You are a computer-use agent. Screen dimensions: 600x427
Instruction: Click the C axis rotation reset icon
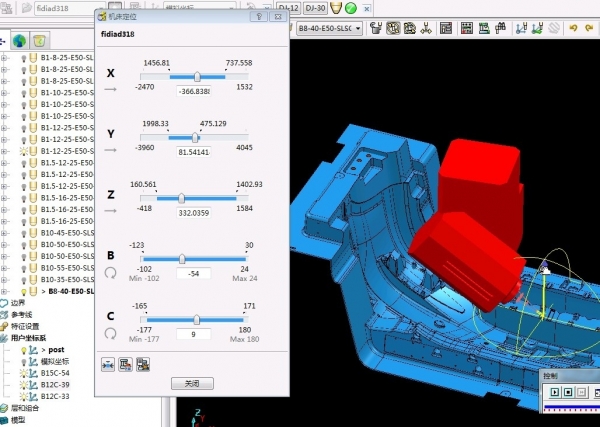(110, 334)
